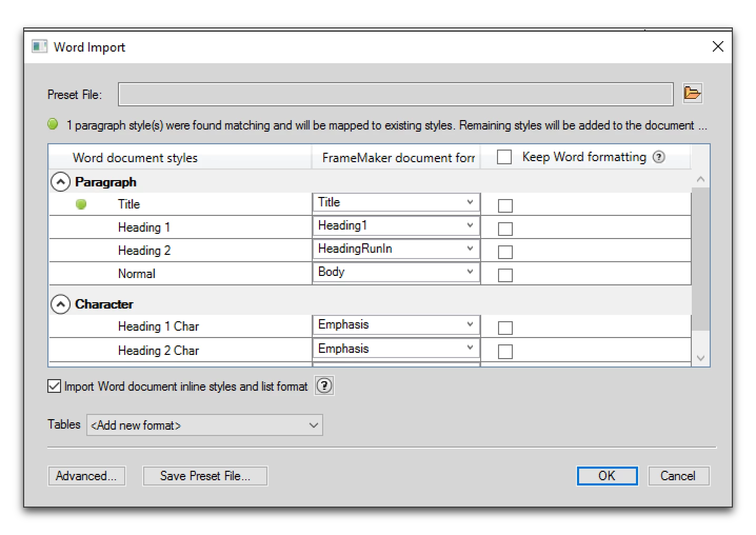Image resolution: width=756 pixels, height=535 pixels.
Task: Open the Title format dropdown
Action: (x=396, y=202)
